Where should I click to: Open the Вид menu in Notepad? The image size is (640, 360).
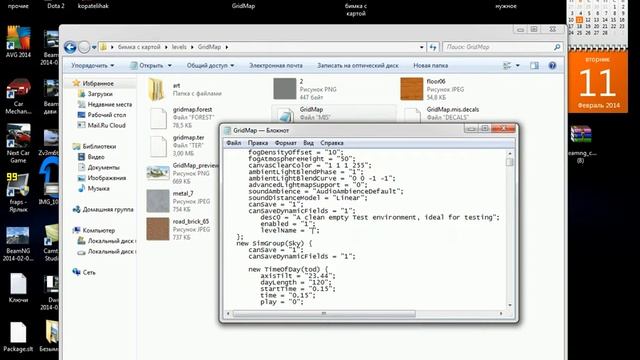tap(308, 143)
